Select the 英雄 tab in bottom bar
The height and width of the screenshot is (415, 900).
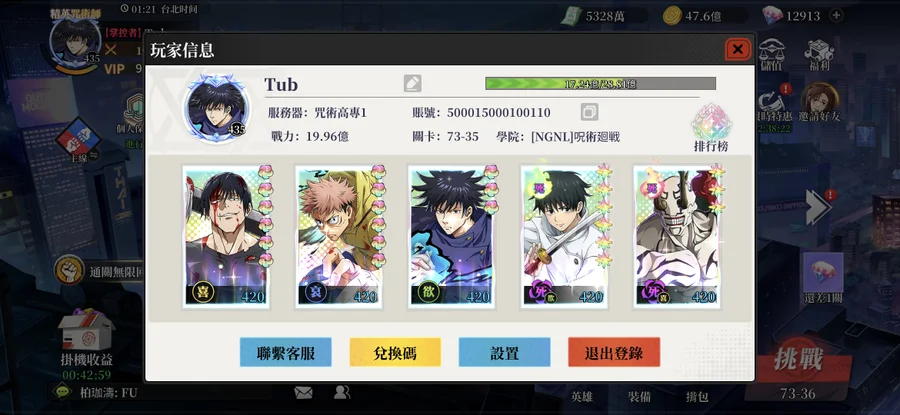pyautogui.click(x=581, y=397)
